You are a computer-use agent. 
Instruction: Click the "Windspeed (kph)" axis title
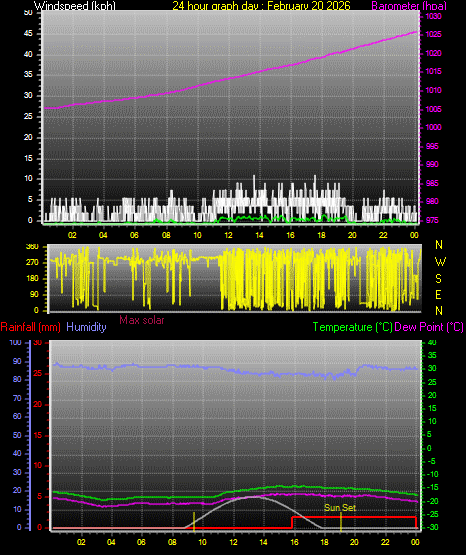[75, 6]
